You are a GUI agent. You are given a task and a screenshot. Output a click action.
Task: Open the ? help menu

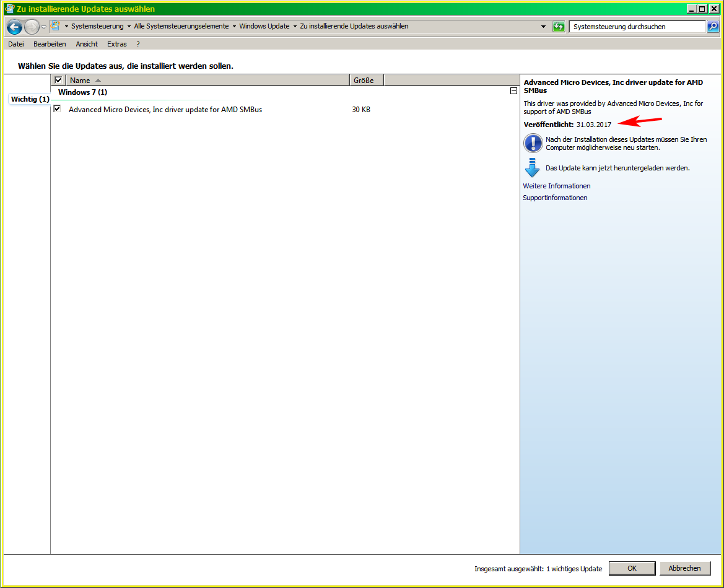138,44
